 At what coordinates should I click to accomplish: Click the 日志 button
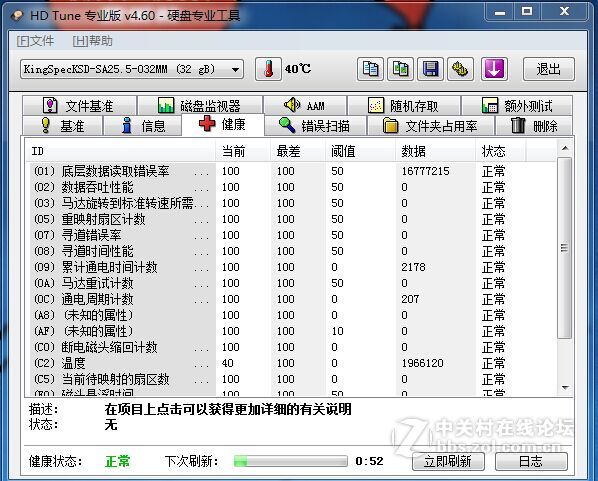click(x=531, y=461)
